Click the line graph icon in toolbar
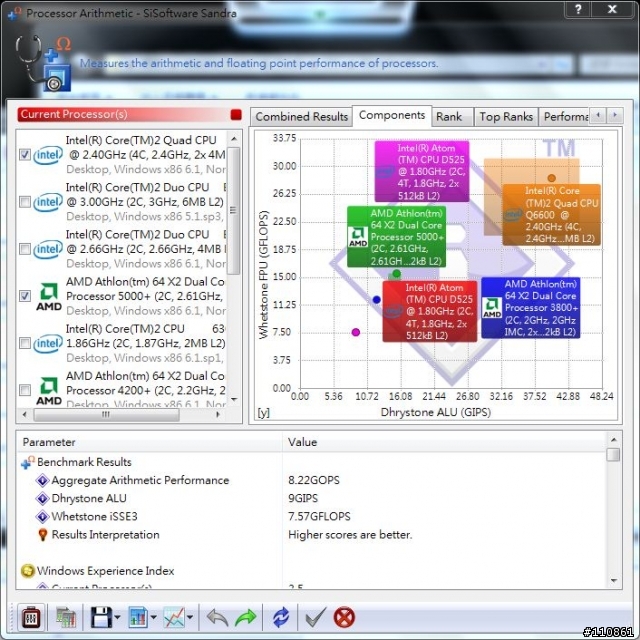The height and width of the screenshot is (640, 640). 174,617
